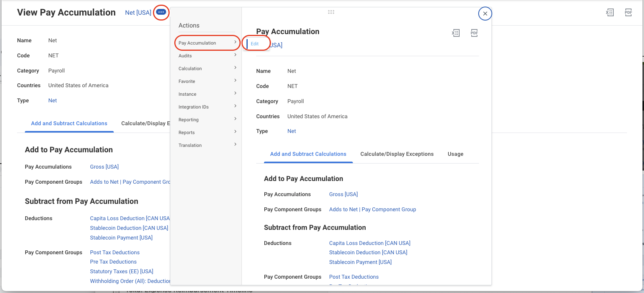Open Type Net link in popup

click(292, 131)
